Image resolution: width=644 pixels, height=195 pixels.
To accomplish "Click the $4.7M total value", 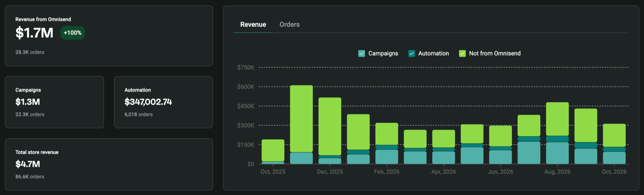I will pos(28,164).
